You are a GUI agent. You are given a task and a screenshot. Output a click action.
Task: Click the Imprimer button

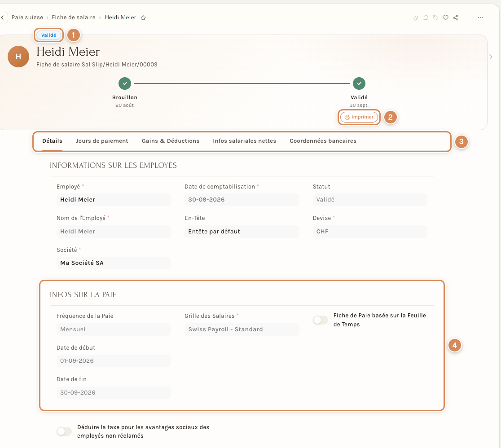(359, 117)
